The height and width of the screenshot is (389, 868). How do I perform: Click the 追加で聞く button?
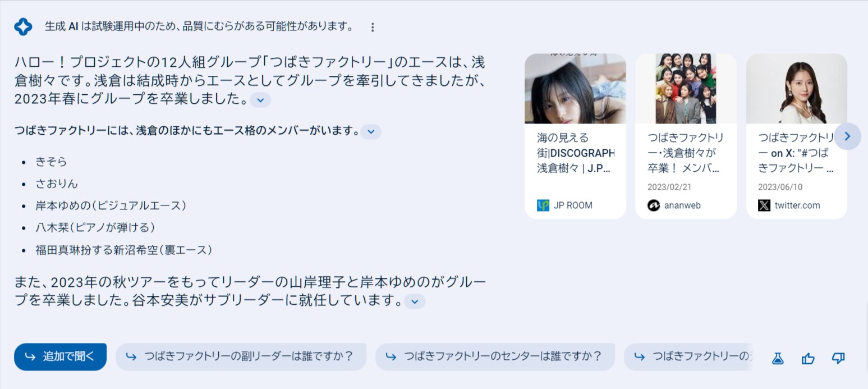(x=61, y=357)
